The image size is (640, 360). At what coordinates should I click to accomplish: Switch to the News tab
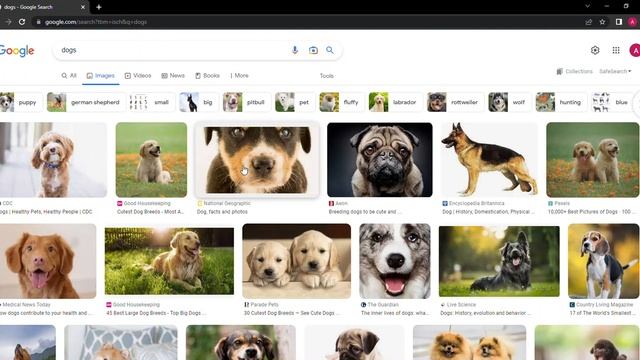tap(173, 76)
